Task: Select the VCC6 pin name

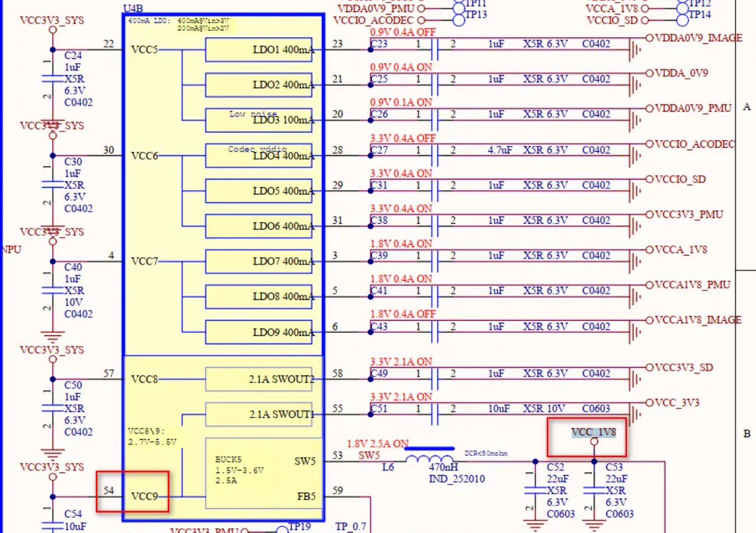Action: click(144, 155)
